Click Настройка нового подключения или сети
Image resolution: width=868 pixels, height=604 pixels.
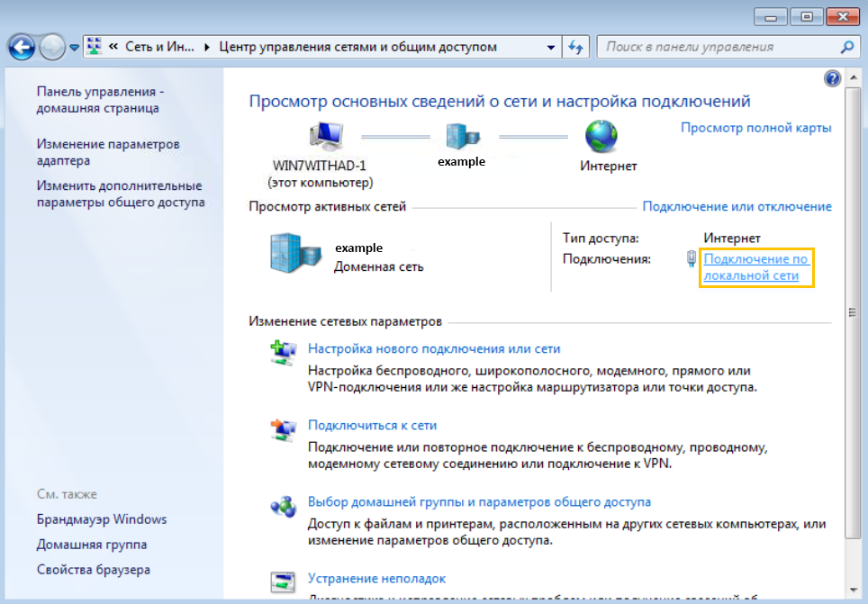click(434, 348)
